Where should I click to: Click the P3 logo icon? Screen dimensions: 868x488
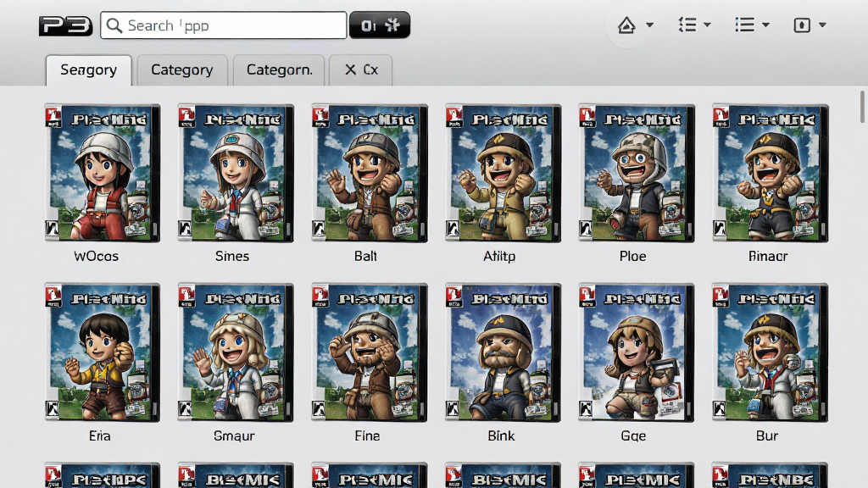point(65,25)
